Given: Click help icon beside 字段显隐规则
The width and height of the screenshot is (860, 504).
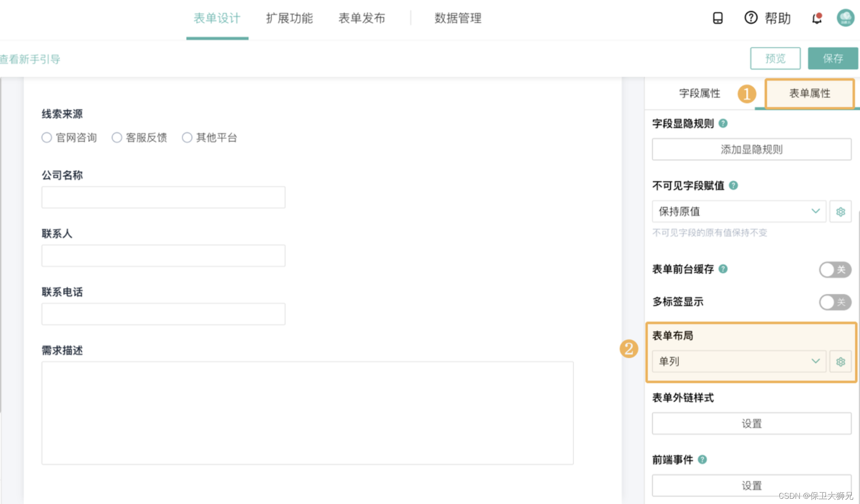Looking at the screenshot, I should pos(723,124).
